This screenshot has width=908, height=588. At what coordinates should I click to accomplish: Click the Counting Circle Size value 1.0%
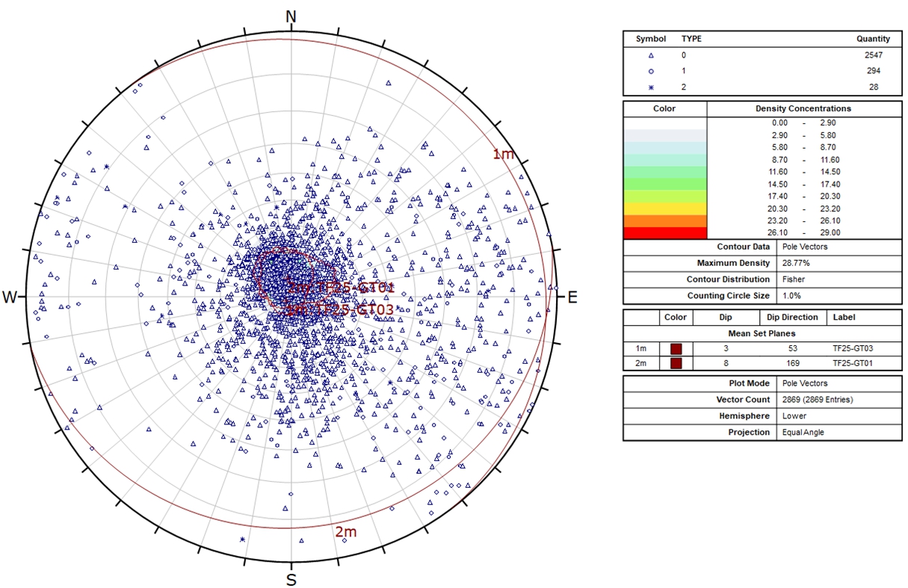point(791,296)
